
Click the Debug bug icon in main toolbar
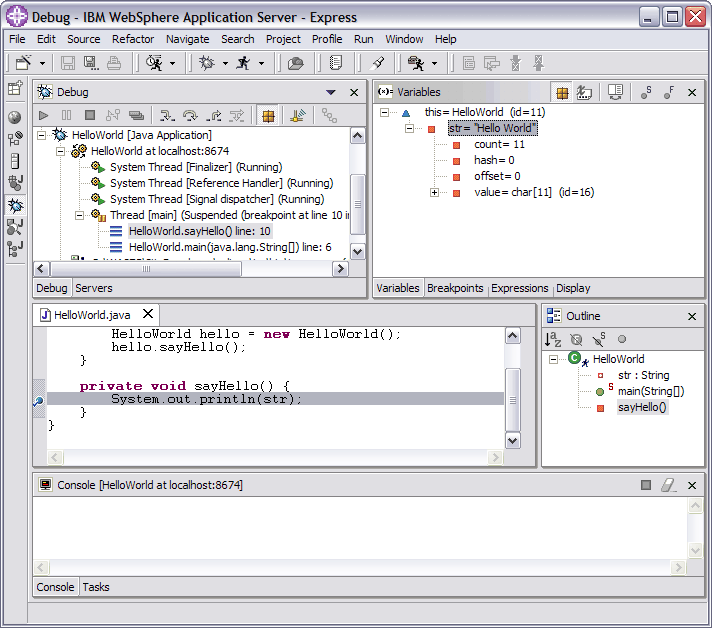coord(207,63)
